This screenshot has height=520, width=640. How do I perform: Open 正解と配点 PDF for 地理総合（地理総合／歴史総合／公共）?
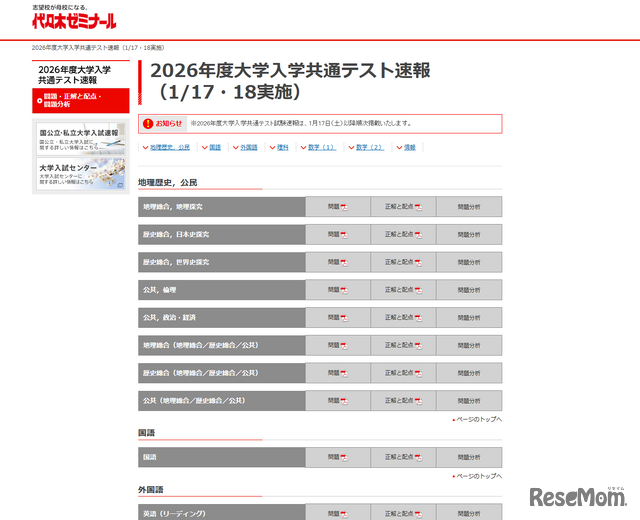click(x=403, y=345)
